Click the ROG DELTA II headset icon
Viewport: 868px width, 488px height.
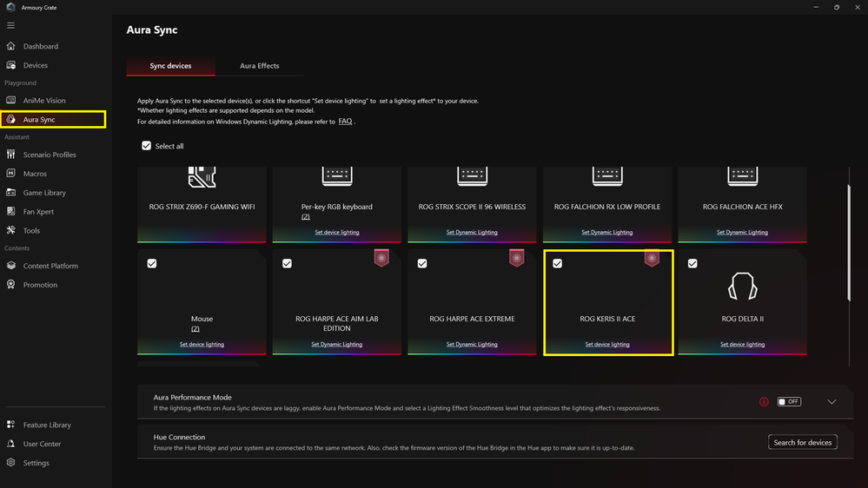pyautogui.click(x=742, y=286)
